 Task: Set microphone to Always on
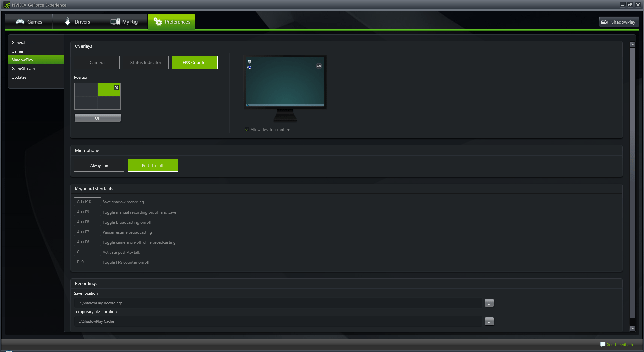99,165
